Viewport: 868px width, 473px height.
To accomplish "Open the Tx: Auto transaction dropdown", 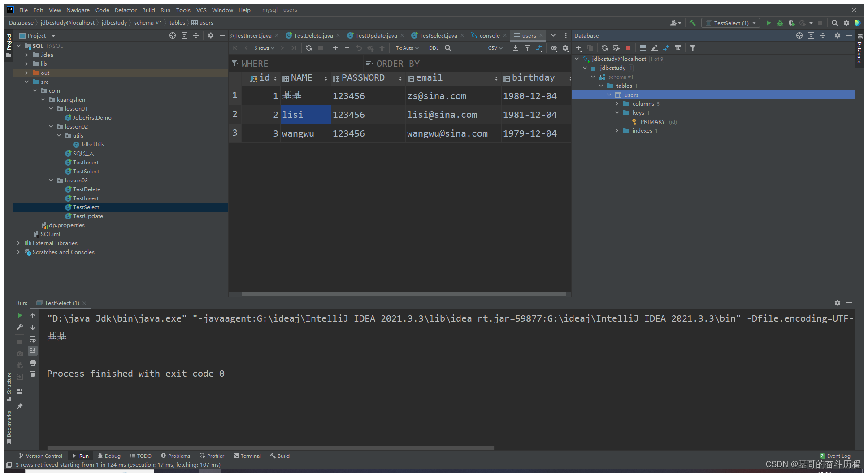I will point(407,48).
